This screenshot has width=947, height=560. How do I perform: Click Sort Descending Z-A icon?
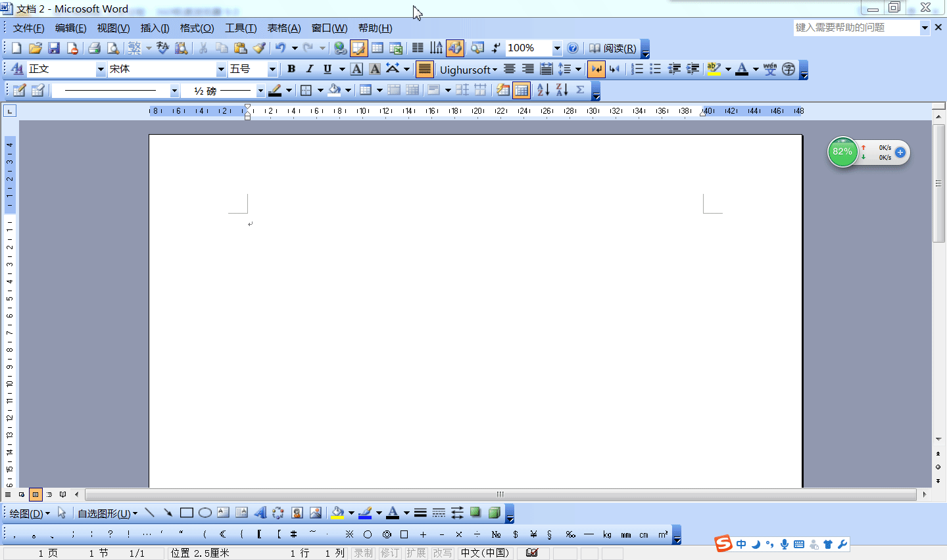(562, 90)
